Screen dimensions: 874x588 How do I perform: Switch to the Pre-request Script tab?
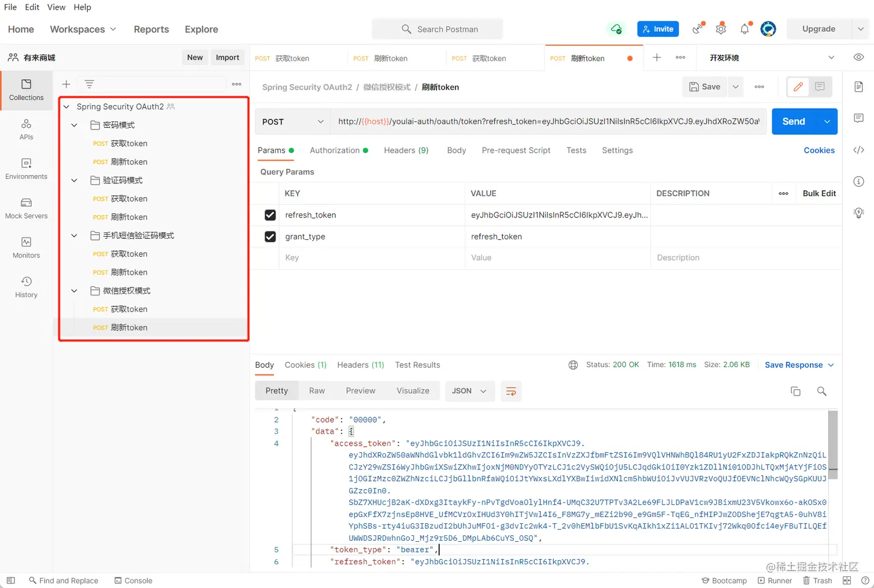(516, 150)
